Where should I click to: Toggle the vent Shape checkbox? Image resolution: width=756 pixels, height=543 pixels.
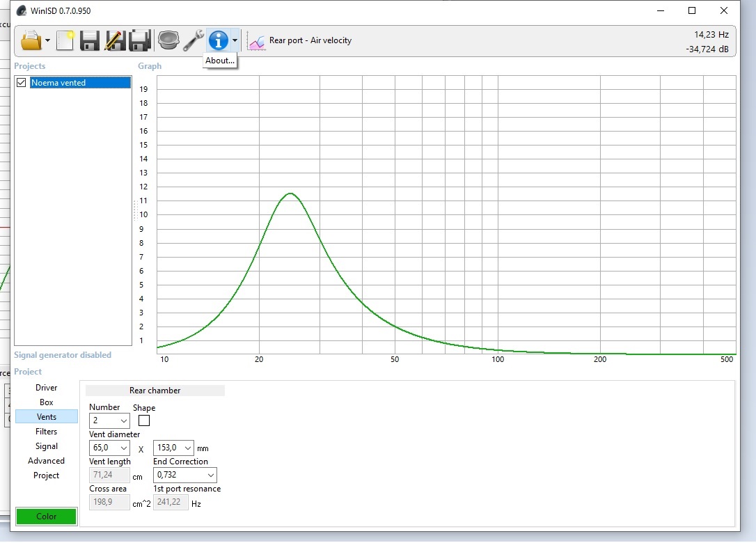point(144,420)
